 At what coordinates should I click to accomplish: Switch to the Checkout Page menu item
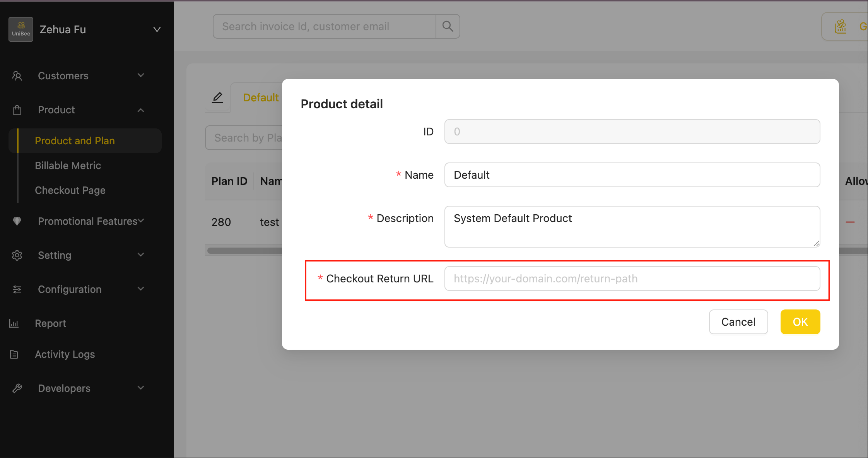pos(70,190)
